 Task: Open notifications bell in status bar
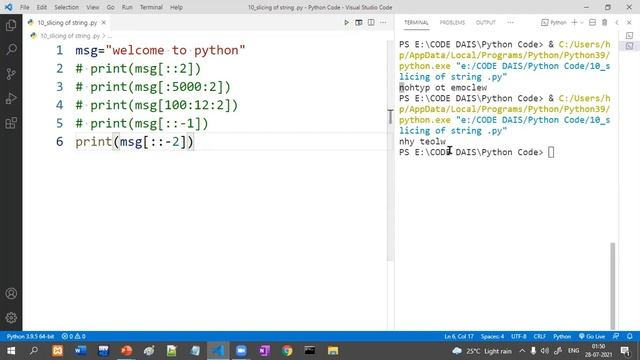tap(630, 336)
